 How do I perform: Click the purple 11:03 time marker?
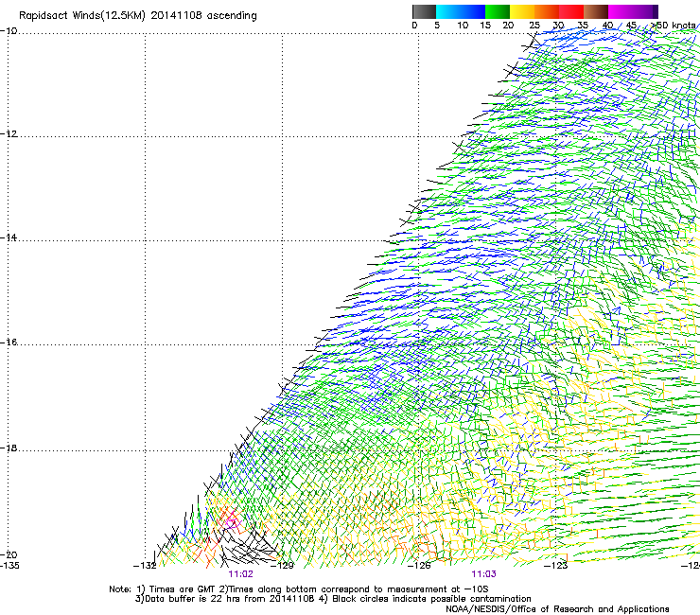point(484,574)
